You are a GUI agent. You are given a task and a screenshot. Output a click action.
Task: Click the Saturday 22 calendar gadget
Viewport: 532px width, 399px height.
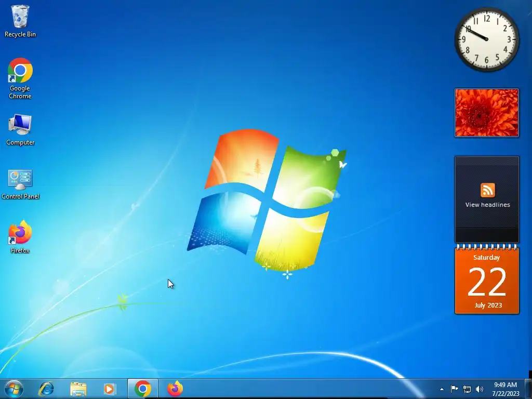click(x=486, y=279)
